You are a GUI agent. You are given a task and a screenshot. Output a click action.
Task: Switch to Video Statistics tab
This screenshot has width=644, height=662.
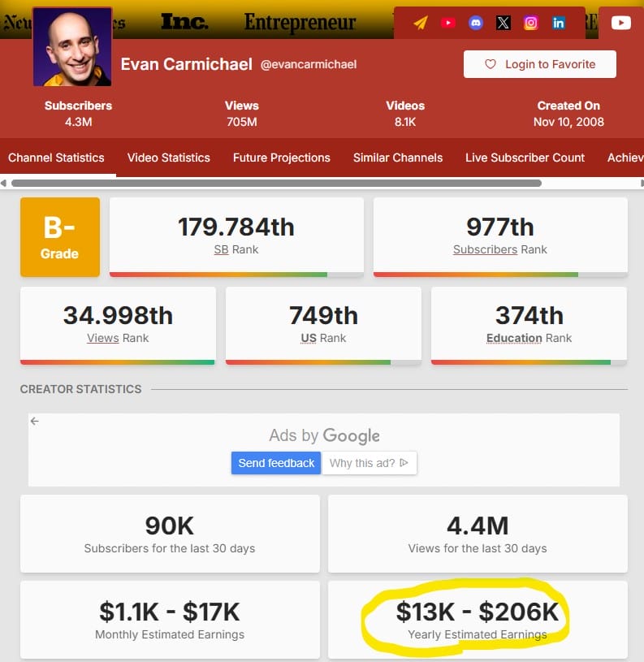coord(168,158)
